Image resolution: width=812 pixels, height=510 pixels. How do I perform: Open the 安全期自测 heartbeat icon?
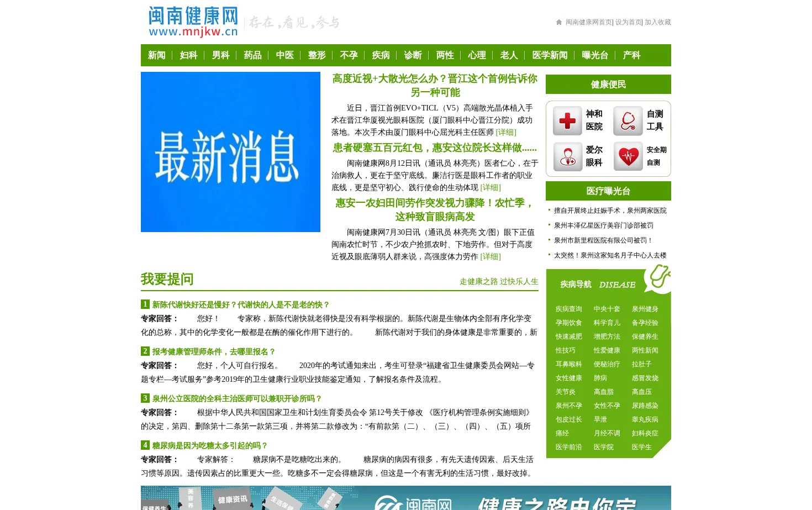coord(628,156)
